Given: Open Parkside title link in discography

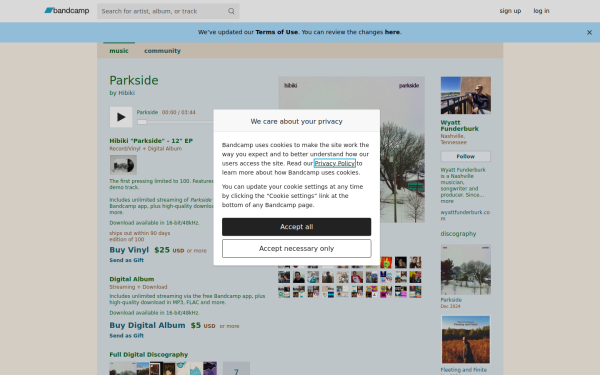Looking at the screenshot, I should [x=451, y=300].
